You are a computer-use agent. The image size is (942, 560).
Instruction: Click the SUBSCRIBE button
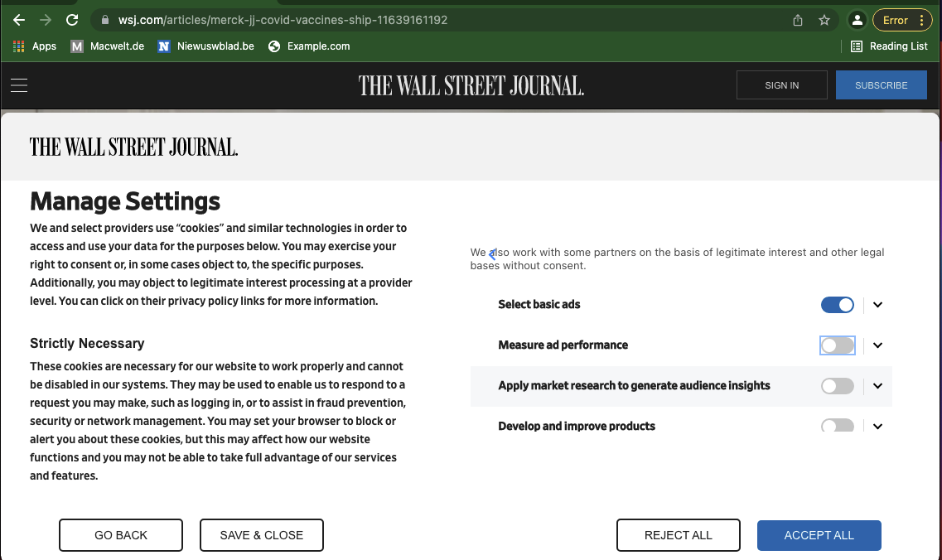pos(881,85)
